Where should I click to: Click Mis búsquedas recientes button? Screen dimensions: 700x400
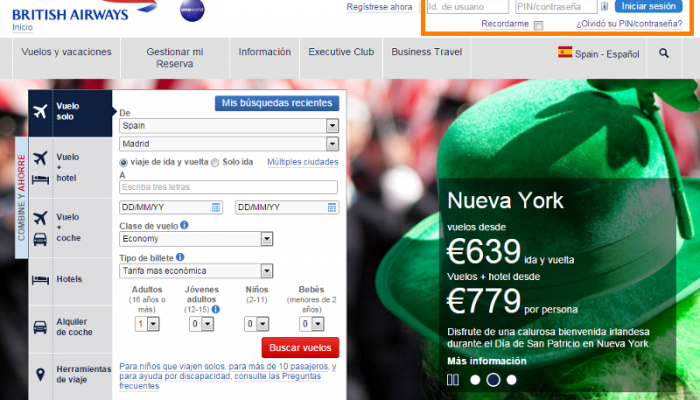coord(277,103)
